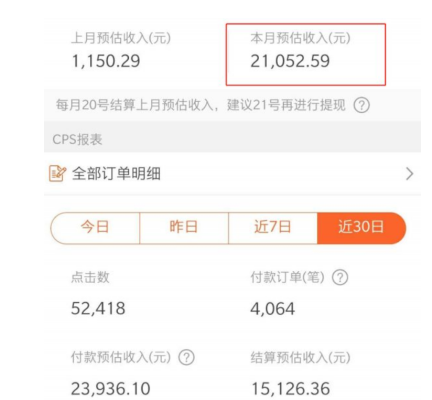Click the 付款订单 count 4,064

273,309
